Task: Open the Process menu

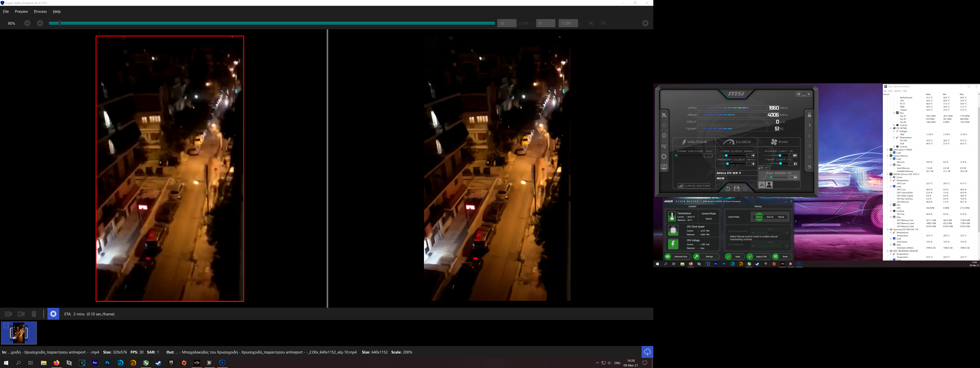Action: (40, 11)
